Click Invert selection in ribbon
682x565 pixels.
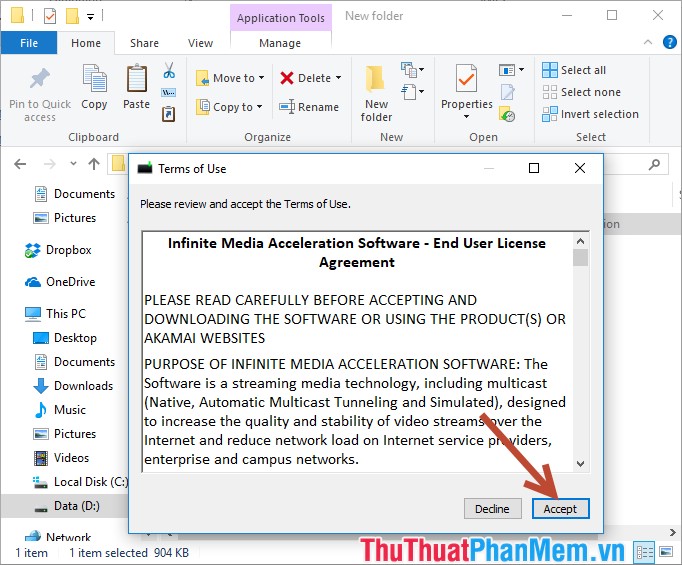point(591,114)
